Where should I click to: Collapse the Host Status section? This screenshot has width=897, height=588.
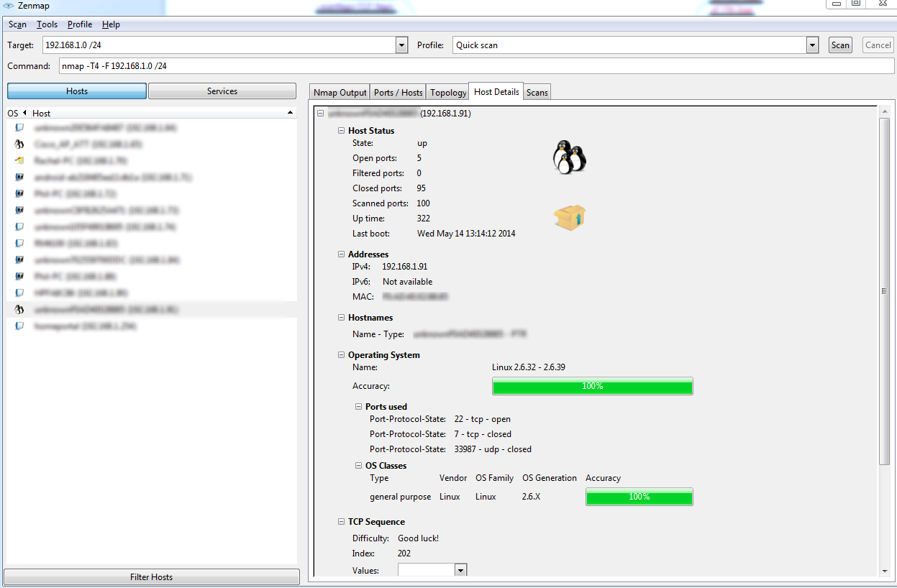coord(342,131)
